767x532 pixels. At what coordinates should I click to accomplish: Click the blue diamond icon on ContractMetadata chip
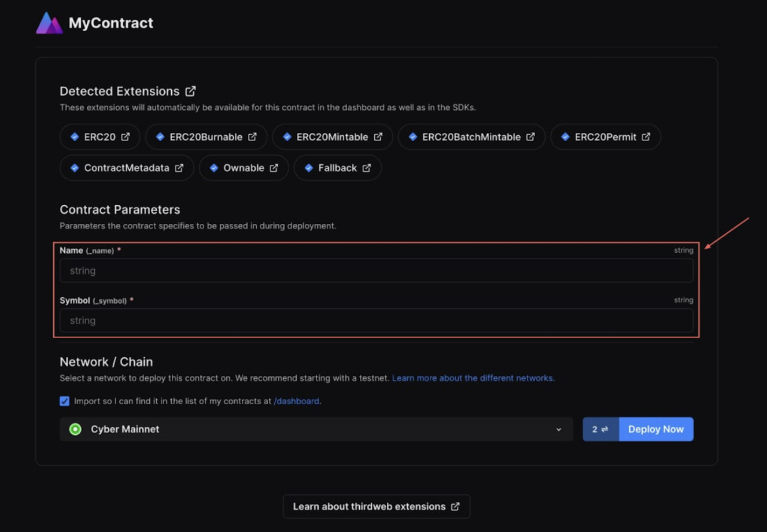click(75, 168)
